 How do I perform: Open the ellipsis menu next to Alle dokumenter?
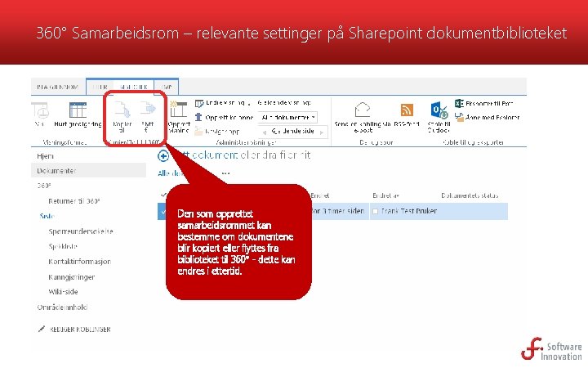(x=225, y=173)
